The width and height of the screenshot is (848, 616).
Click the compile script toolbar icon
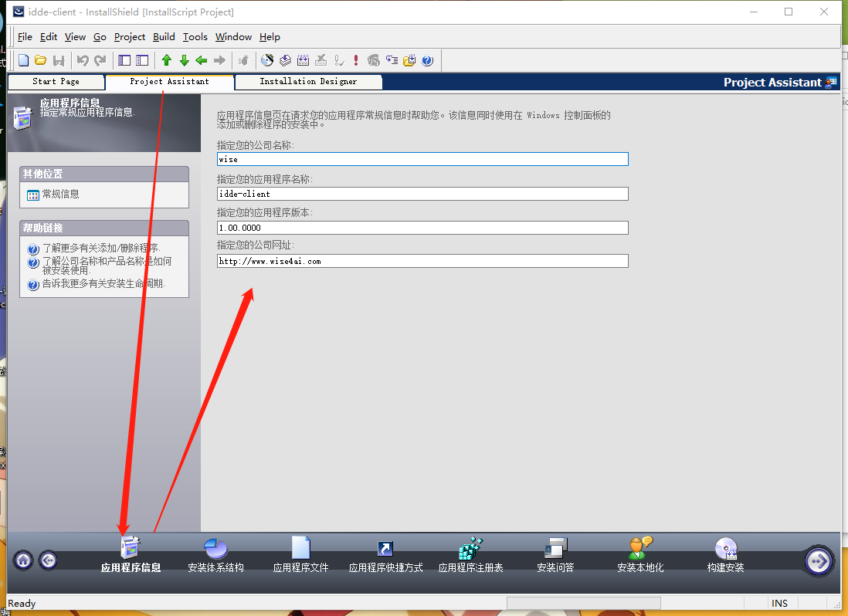coord(303,60)
